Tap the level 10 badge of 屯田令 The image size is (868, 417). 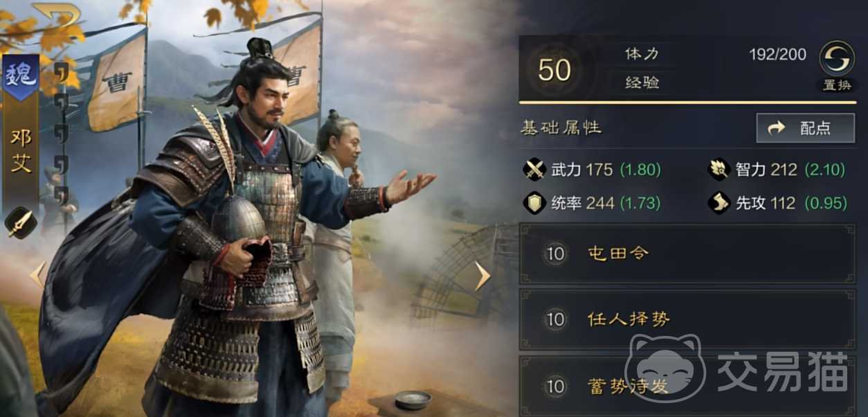tap(556, 254)
